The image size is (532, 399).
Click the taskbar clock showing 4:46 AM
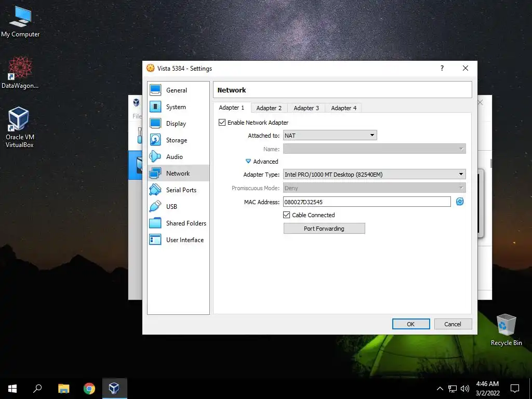click(487, 389)
